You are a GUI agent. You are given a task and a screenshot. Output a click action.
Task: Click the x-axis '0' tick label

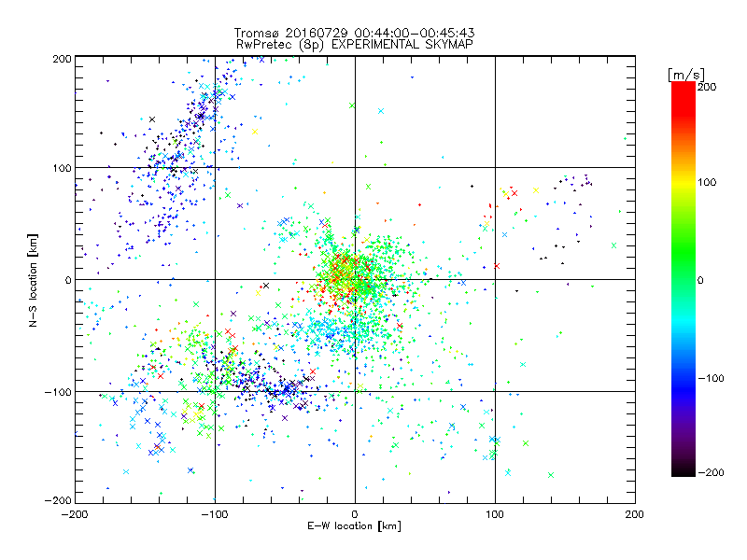click(355, 514)
